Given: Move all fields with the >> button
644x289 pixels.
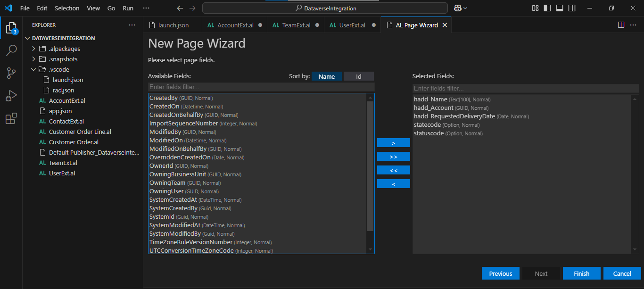Looking at the screenshot, I should [393, 157].
